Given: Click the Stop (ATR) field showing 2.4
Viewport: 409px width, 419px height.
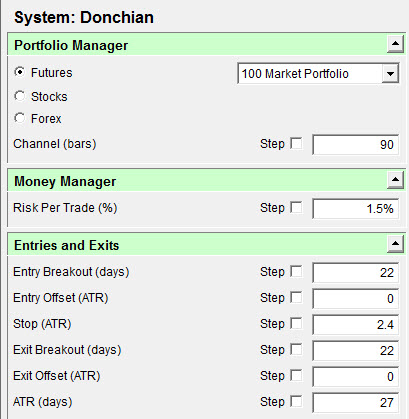Looking at the screenshot, I should (x=355, y=324).
